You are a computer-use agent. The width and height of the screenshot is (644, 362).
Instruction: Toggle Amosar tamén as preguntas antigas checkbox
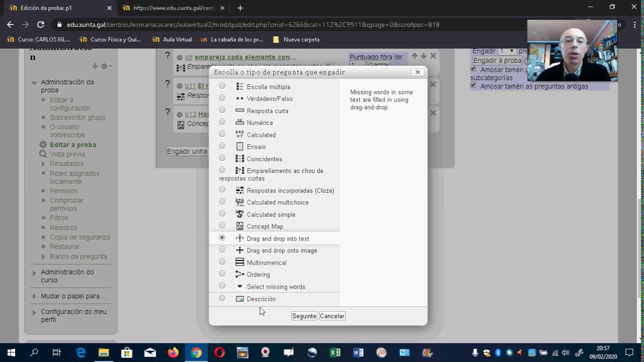[473, 85]
